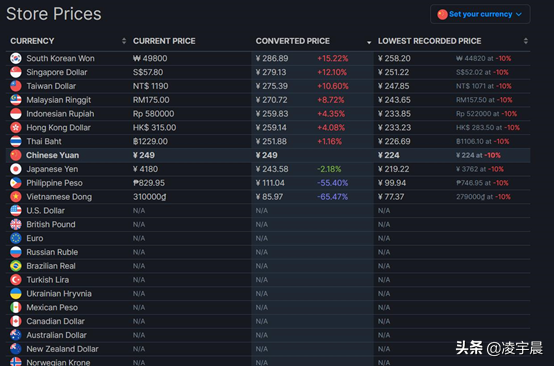This screenshot has width=554, height=366.
Task: Click the Hong Kong flag icon
Action: click(16, 128)
